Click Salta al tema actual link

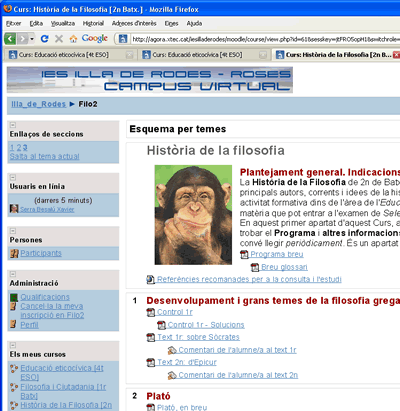(45, 156)
